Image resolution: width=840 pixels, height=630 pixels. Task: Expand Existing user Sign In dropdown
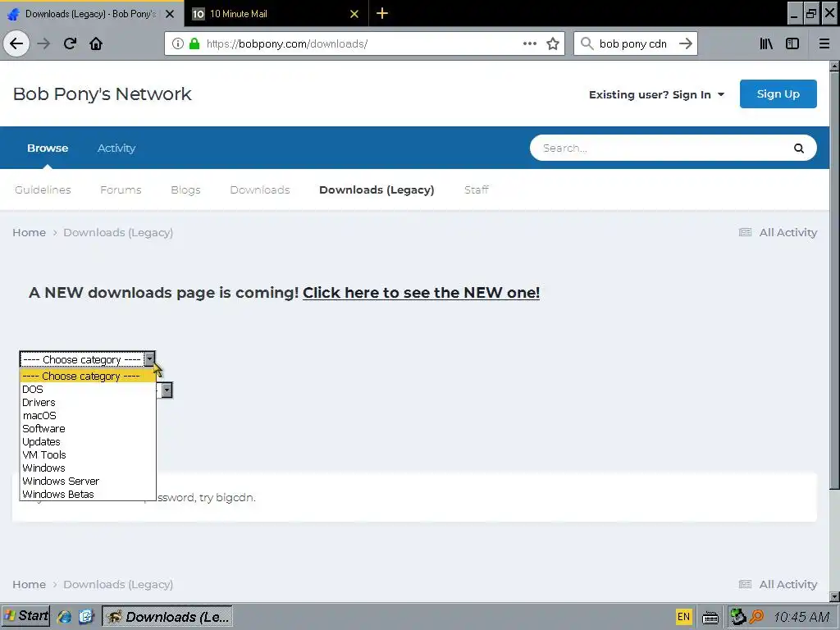pos(656,94)
